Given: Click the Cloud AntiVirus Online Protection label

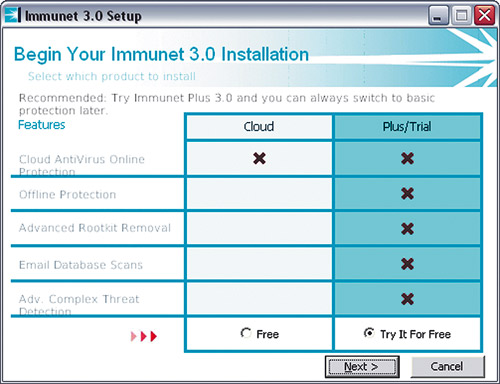Looking at the screenshot, I should coord(82,165).
